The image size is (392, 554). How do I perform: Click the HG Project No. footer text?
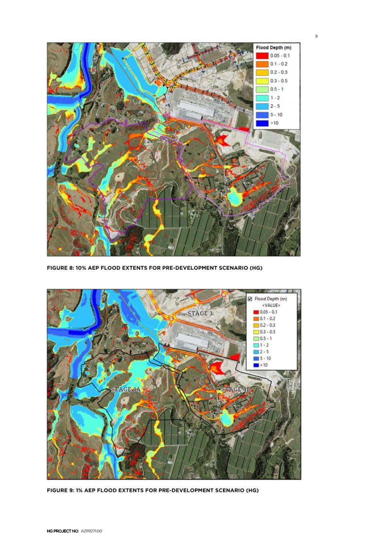pyautogui.click(x=74, y=532)
